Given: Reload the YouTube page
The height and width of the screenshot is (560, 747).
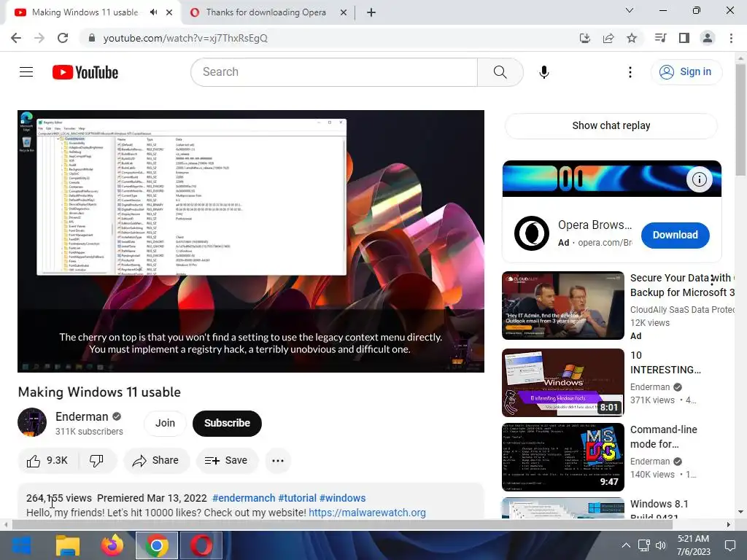Looking at the screenshot, I should click(63, 38).
